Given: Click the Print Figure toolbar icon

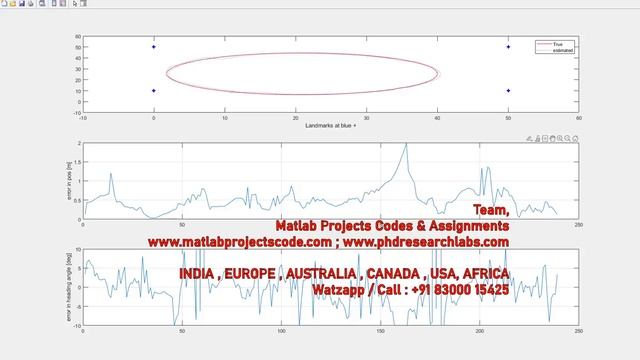Looking at the screenshot, I should [x=31, y=3].
